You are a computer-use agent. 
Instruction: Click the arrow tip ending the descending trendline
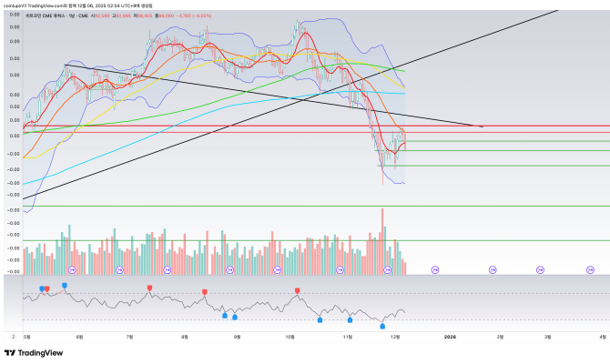point(480,126)
